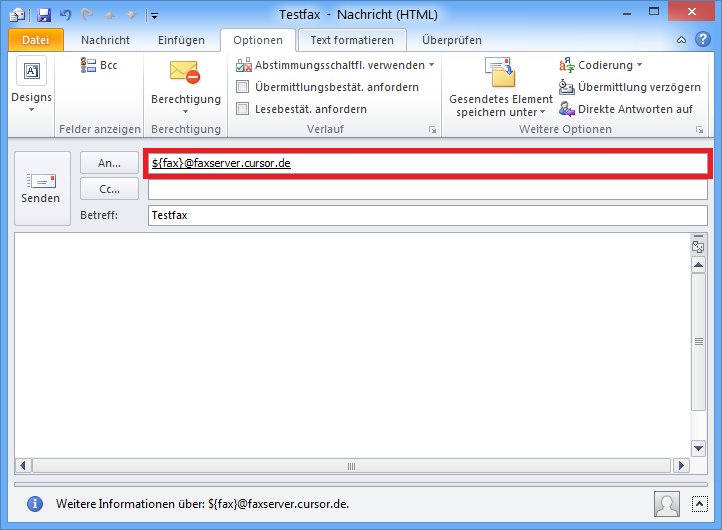Image resolution: width=722 pixels, height=530 pixels.
Task: Send the message with the Senden button
Action: [42, 188]
